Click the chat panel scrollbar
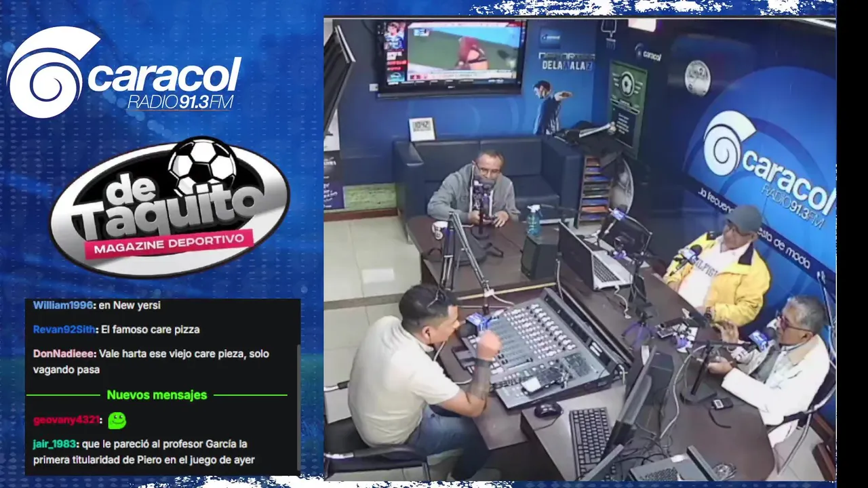 click(298, 407)
